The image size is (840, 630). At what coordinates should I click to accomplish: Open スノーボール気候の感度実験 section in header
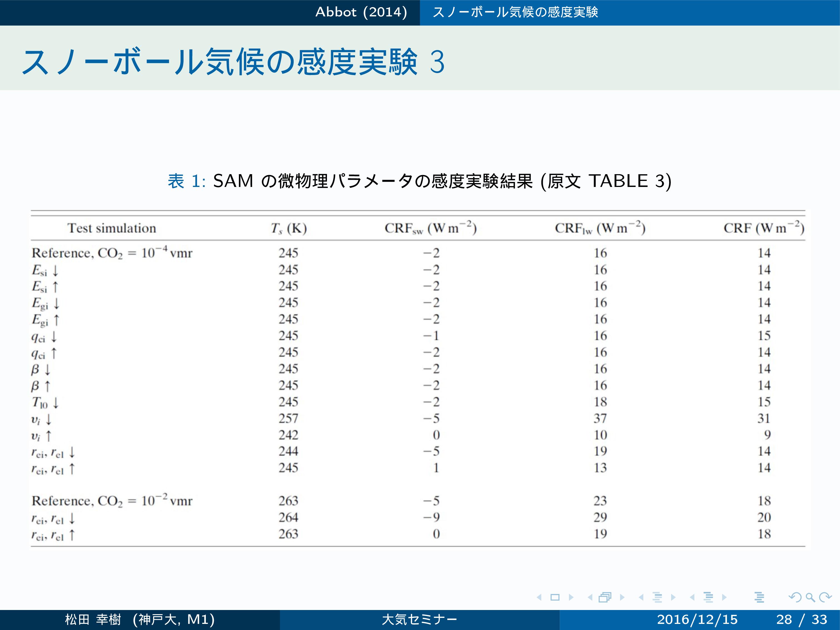(x=515, y=12)
